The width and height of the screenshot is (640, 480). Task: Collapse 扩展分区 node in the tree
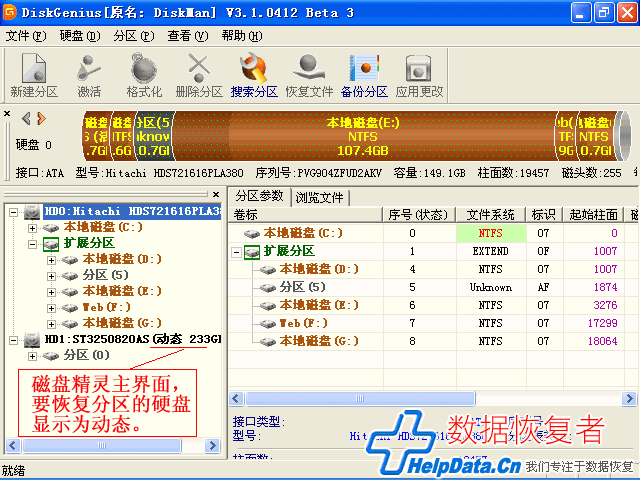pyautogui.click(x=32, y=244)
